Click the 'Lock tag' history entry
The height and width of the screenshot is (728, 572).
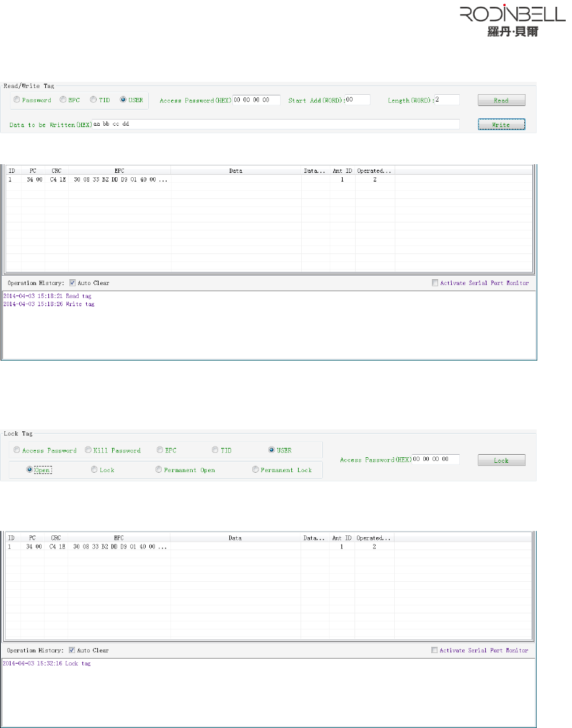47,664
